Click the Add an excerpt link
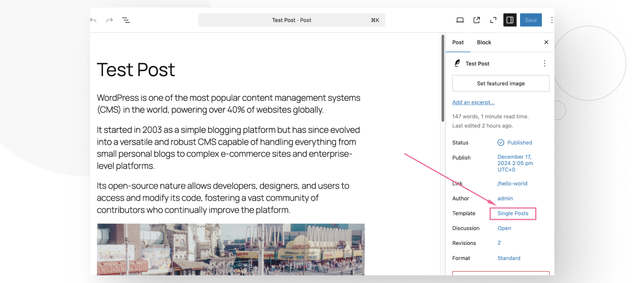This screenshot has height=283, width=644. point(473,102)
